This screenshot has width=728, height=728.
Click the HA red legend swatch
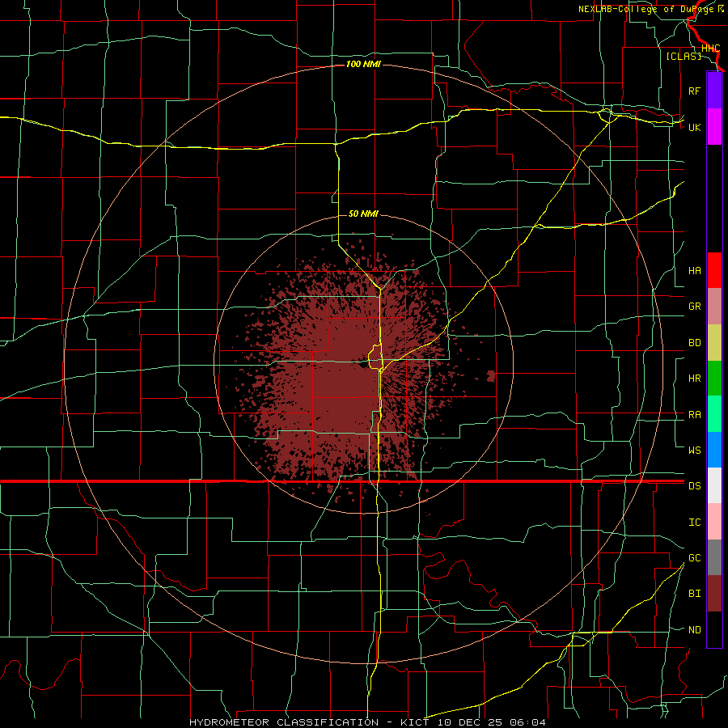point(714,270)
